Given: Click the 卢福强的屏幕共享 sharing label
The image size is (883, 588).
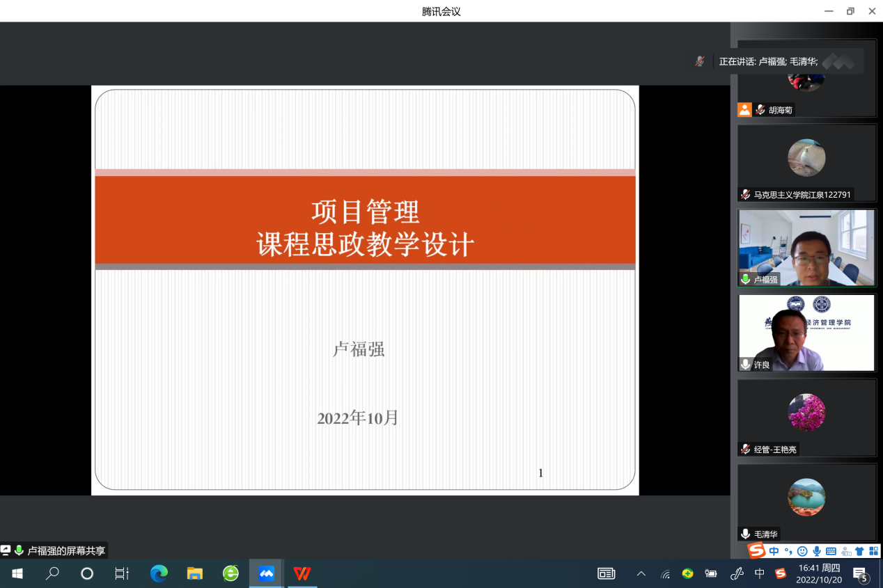Looking at the screenshot, I should 65,550.
